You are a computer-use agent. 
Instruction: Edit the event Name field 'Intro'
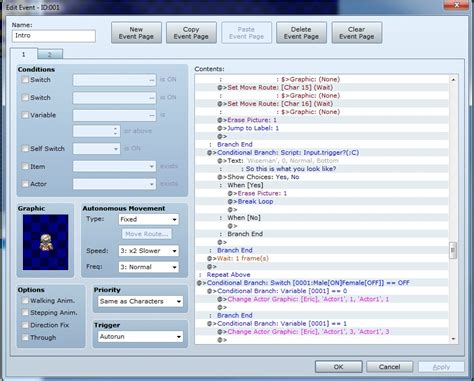click(54, 36)
